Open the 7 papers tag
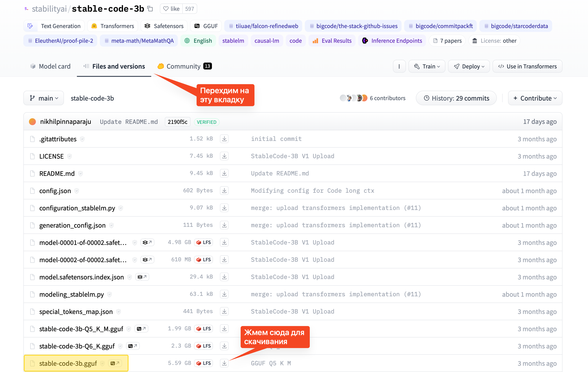This screenshot has width=588, height=372. point(447,41)
